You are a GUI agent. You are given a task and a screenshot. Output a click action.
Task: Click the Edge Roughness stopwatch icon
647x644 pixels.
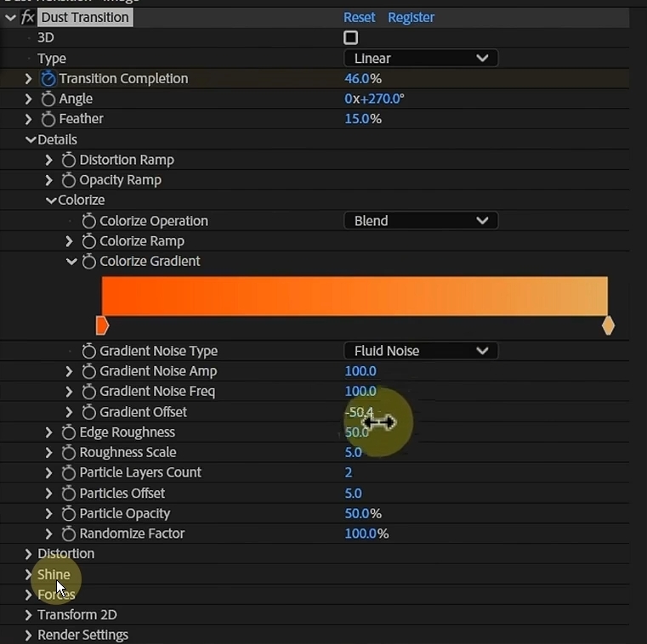tap(69, 432)
